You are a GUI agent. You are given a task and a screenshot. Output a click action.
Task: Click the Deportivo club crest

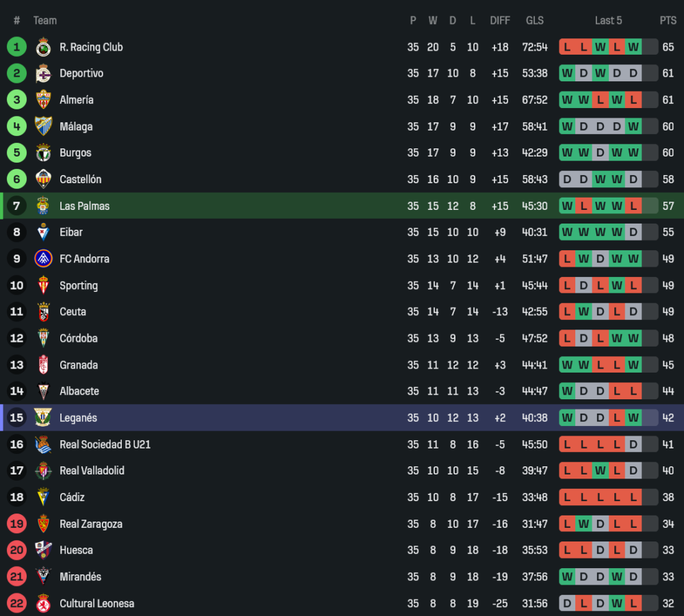tap(43, 74)
